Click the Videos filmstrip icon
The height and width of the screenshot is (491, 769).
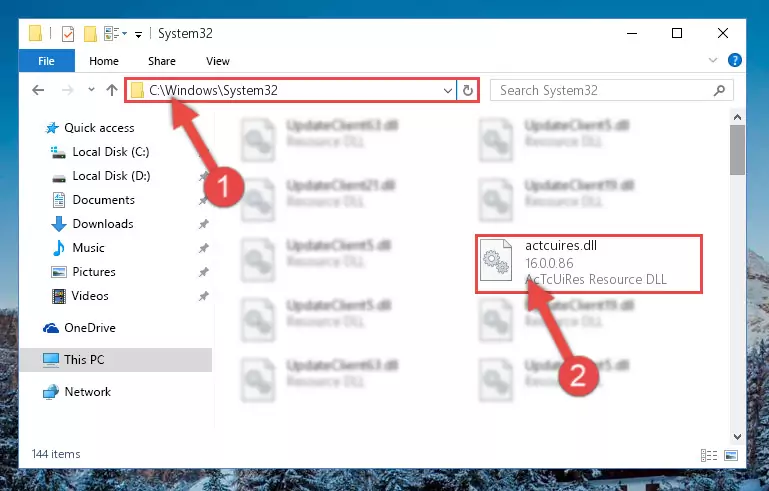[58, 296]
